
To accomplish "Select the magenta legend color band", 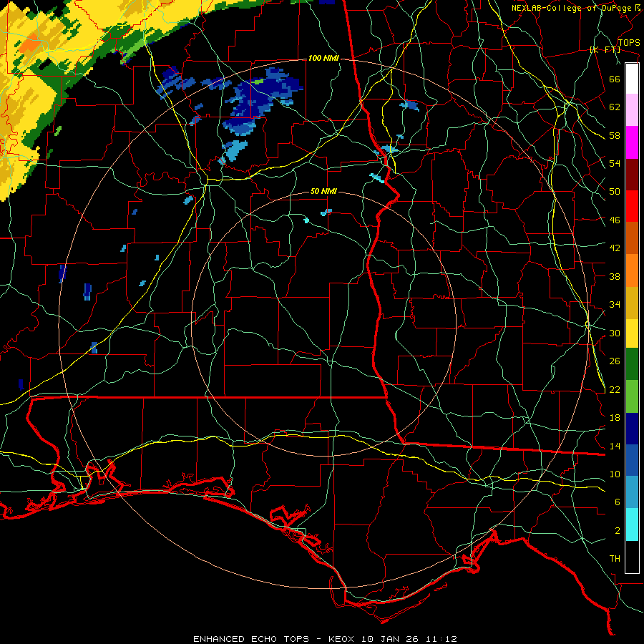I will (632, 142).
